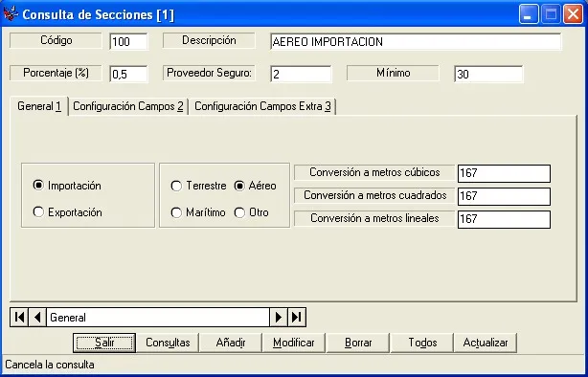Viewport: 588px width, 377px height.
Task: Click the Proveedor Seguro field
Action: pyautogui.click(x=301, y=74)
